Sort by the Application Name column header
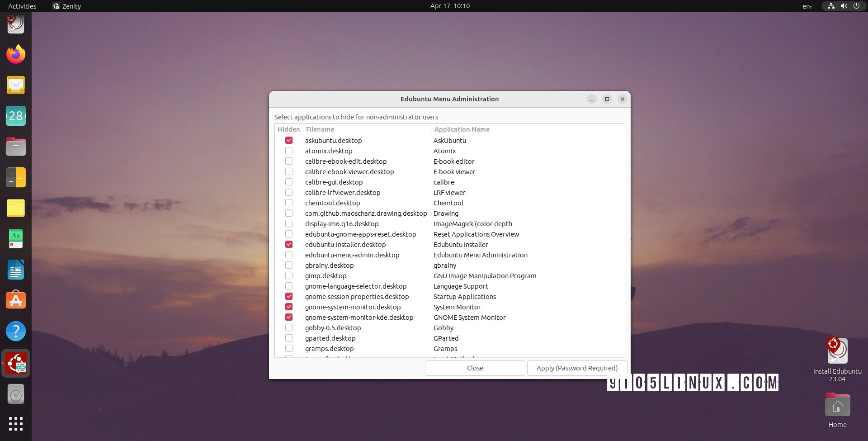Image resolution: width=868 pixels, height=441 pixels. 462,129
